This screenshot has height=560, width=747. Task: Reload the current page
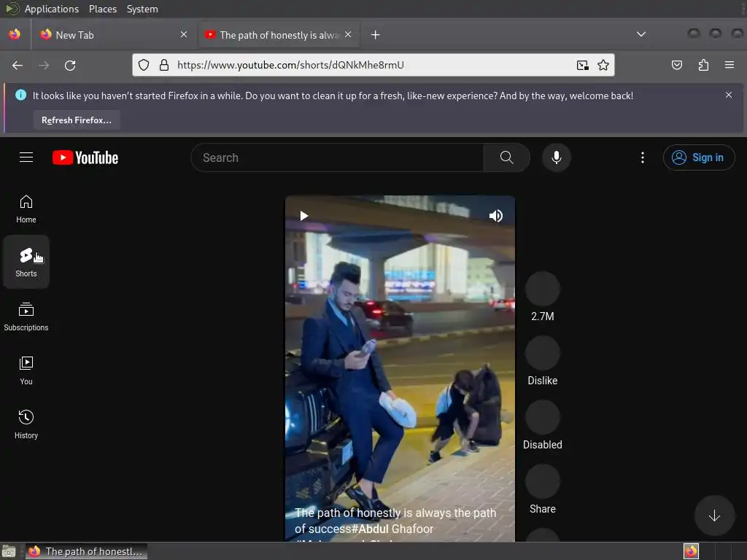click(70, 65)
